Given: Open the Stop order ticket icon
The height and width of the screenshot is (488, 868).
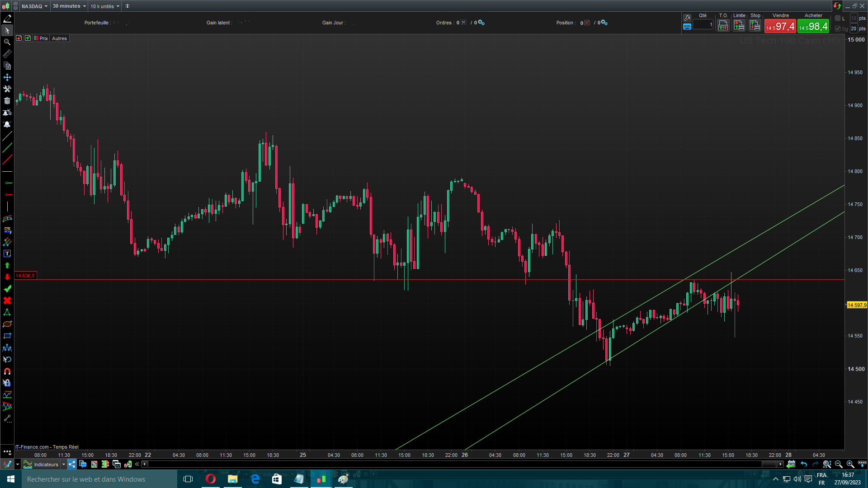Looking at the screenshot, I should 755,26.
